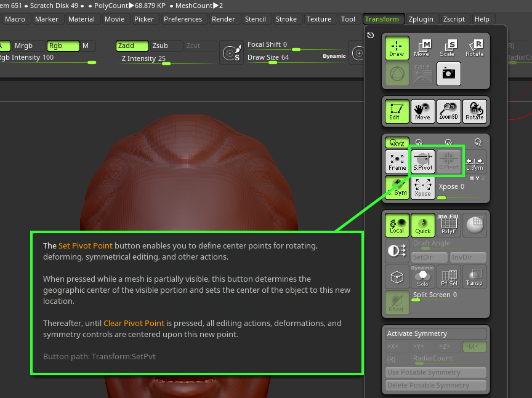Viewport: 532px width, 398px height.
Task: Click the L.Sym local symmetry icon
Action: [475, 161]
